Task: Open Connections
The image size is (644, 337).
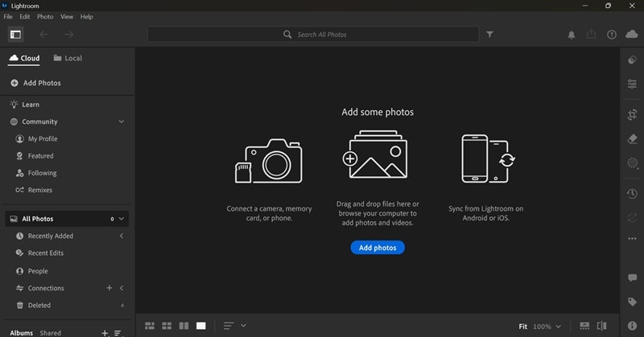Action: (39, 288)
